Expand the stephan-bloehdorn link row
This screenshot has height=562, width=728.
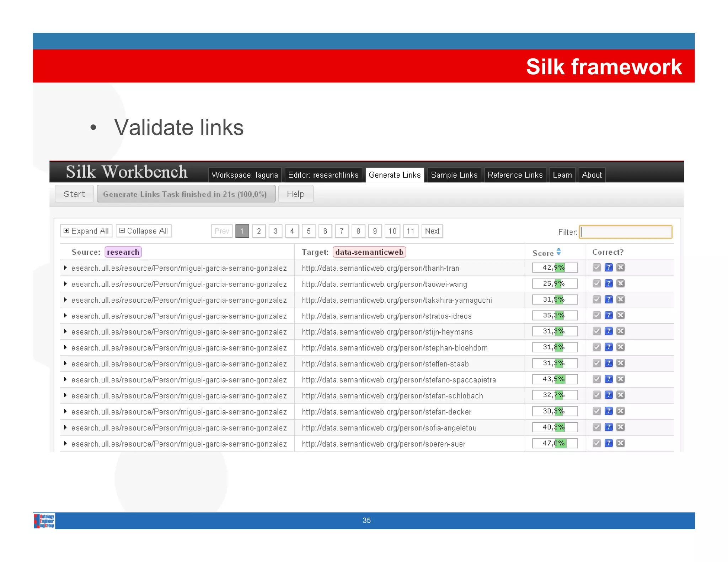[65, 347]
